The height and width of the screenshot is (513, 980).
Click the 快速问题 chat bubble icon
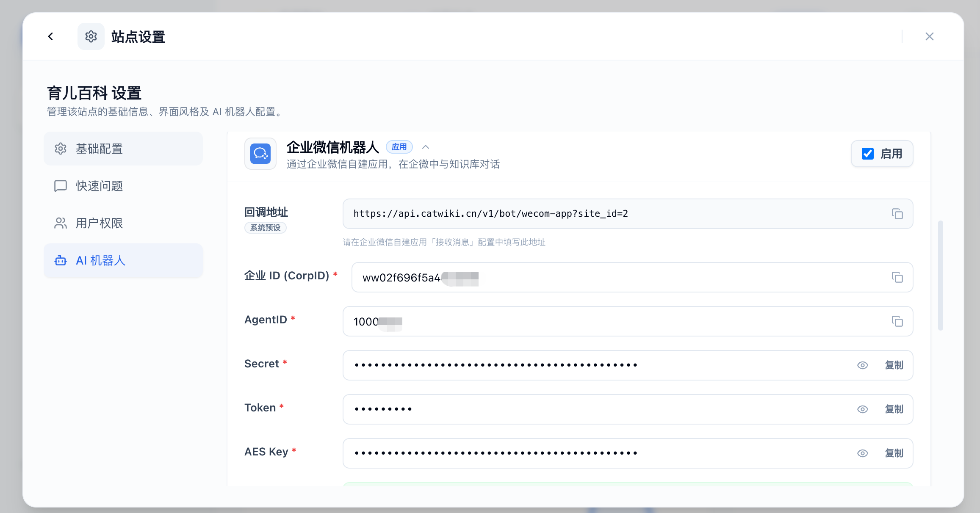point(61,186)
